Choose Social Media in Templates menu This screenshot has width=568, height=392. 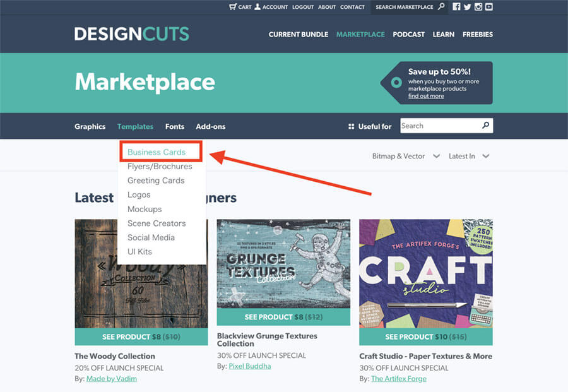click(x=151, y=237)
